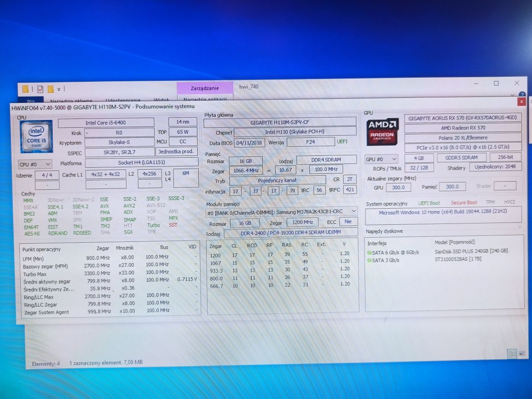This screenshot has height=399, width=532.
Task: Click the Polaris 20 XL/Ellesmere field
Action: pyautogui.click(x=463, y=137)
